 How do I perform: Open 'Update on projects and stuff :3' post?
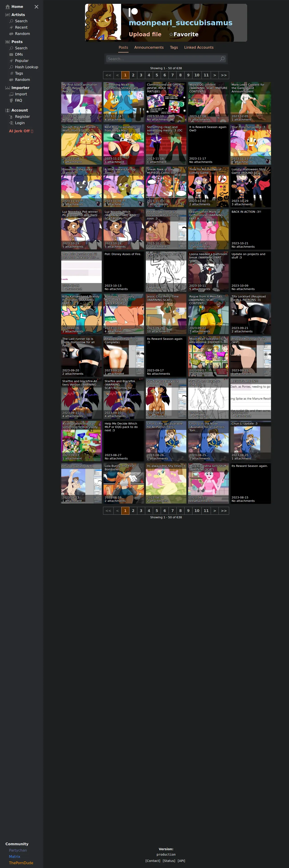click(251, 272)
